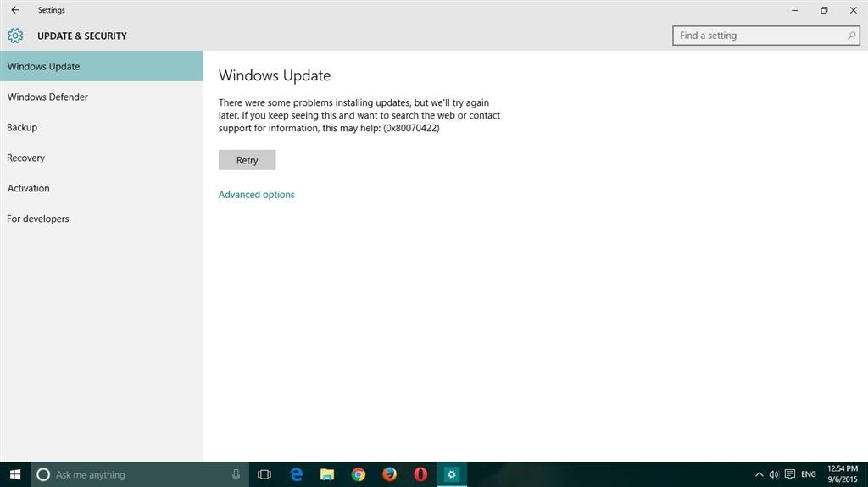
Task: Switch to the Activation section
Action: (x=102, y=188)
